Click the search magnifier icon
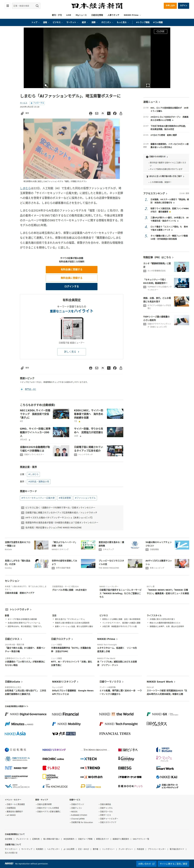Image resolution: width=194 pixels, height=868 pixels. pyautogui.click(x=37, y=6)
